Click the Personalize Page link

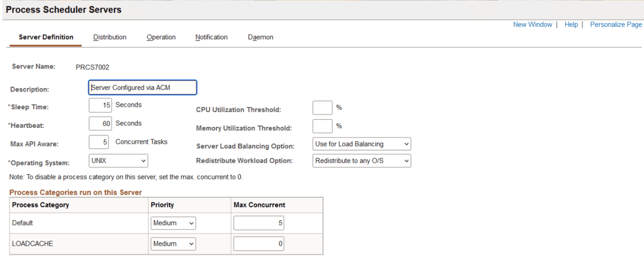(x=616, y=24)
